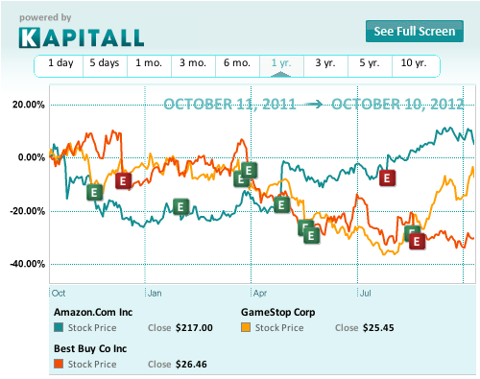Viewport: 480px width, 379px height.
Task: Click the red E marker near December
Action: pyautogui.click(x=123, y=181)
